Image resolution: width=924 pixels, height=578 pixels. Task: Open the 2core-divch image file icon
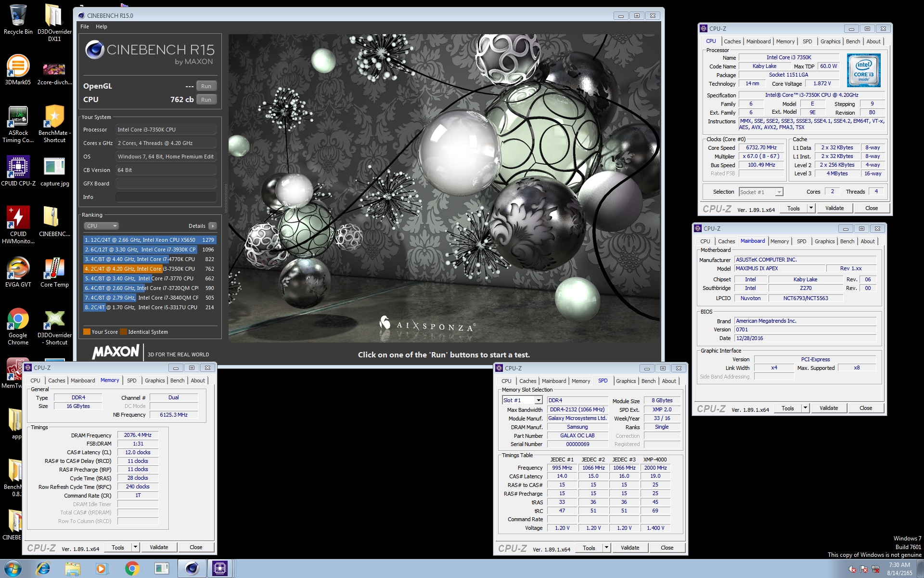coord(54,73)
